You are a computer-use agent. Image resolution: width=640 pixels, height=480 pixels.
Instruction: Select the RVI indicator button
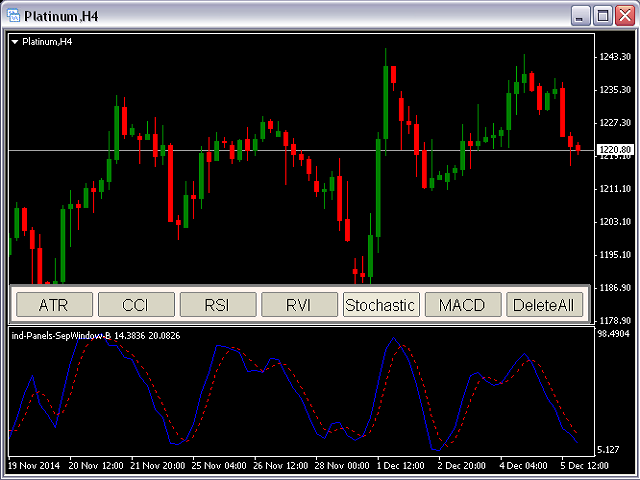click(x=298, y=305)
